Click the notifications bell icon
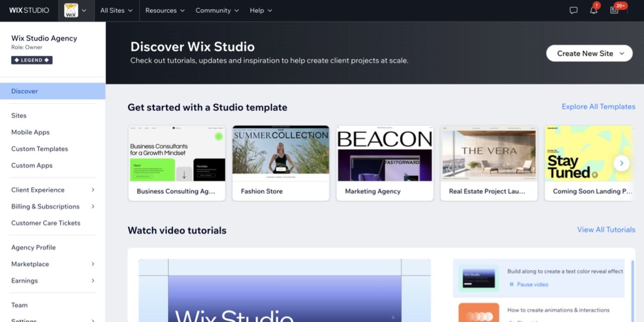Screen dimensions: 644x322 click(x=593, y=10)
